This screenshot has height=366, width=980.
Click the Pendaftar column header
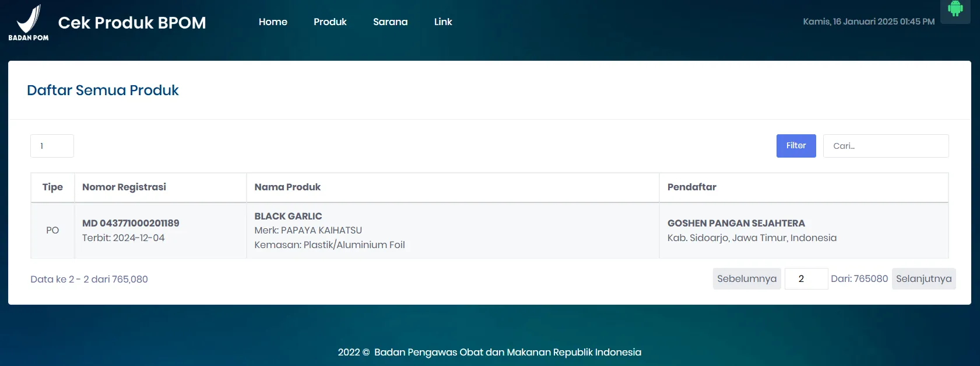(x=691, y=187)
